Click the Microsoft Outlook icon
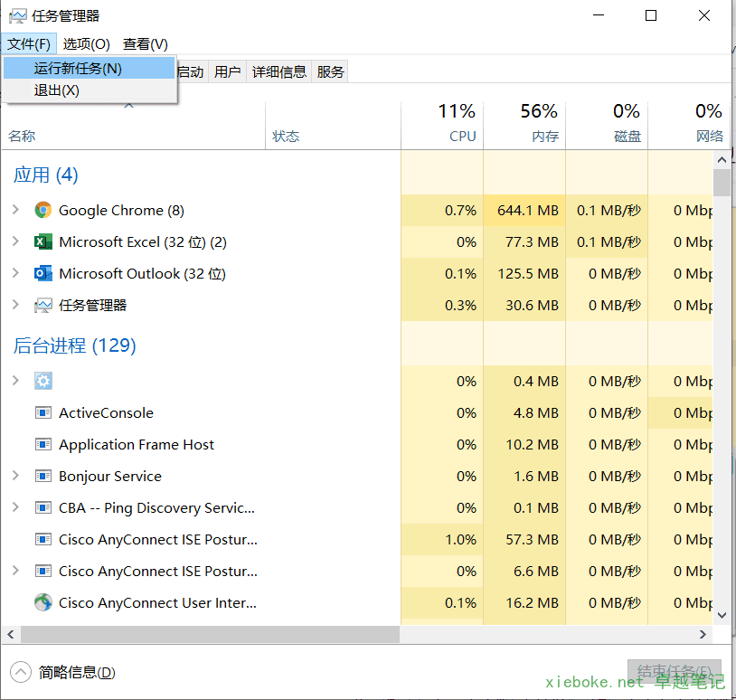This screenshot has height=700, width=736. [42, 273]
